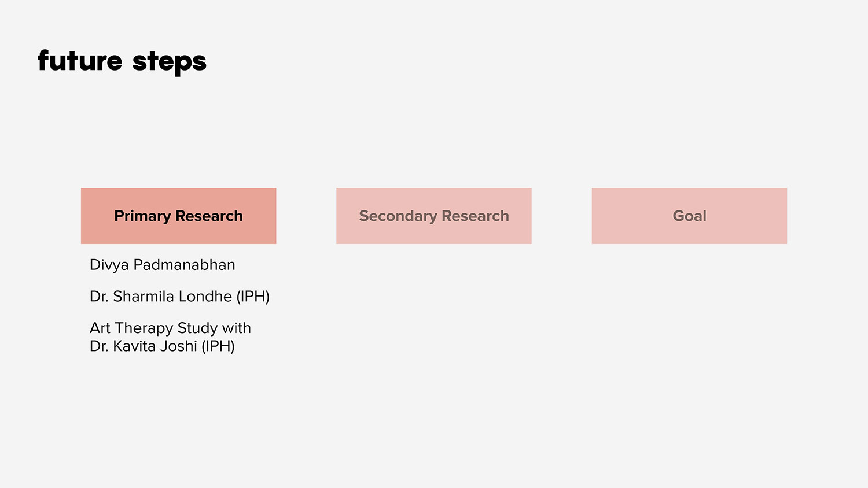Click "Dr." before Sharmila Londhe
Viewport: 868px width, 488px height.
98,297
